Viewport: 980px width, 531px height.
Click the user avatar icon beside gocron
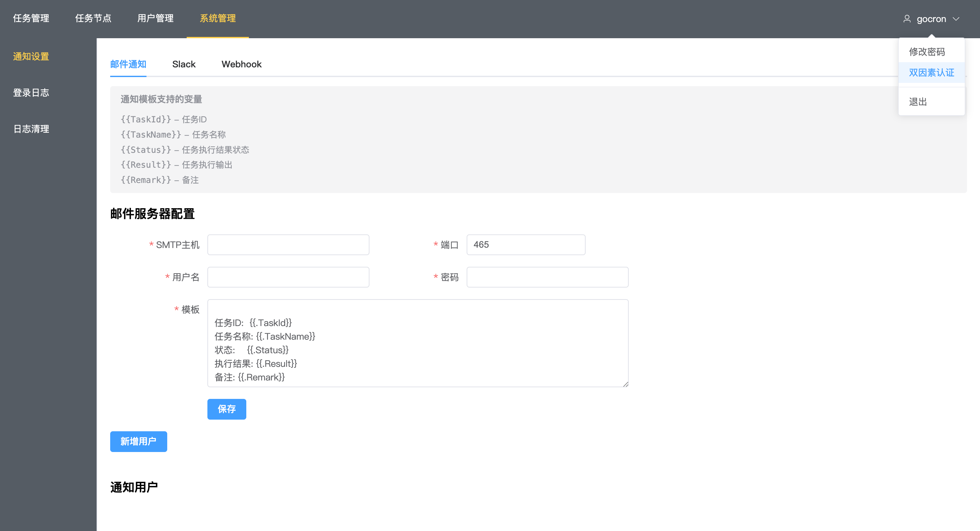click(906, 19)
